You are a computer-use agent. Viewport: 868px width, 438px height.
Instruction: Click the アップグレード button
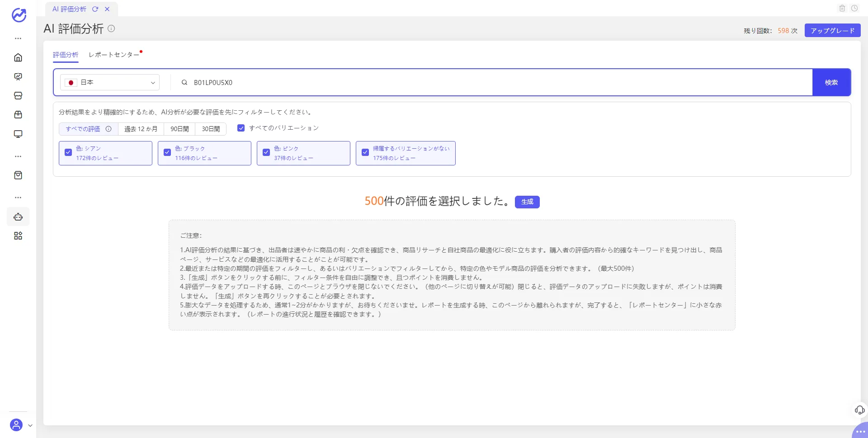click(832, 30)
